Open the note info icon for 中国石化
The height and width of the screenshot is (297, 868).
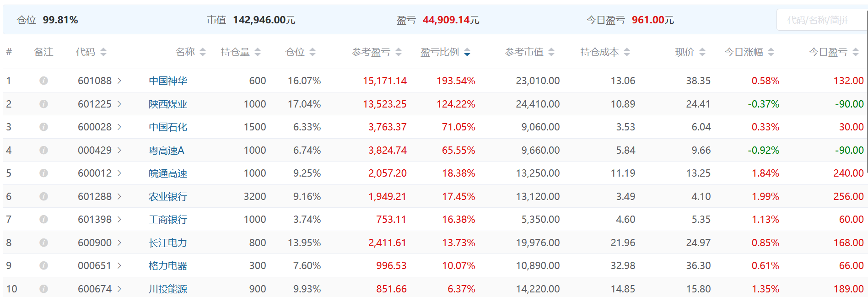coord(43,127)
